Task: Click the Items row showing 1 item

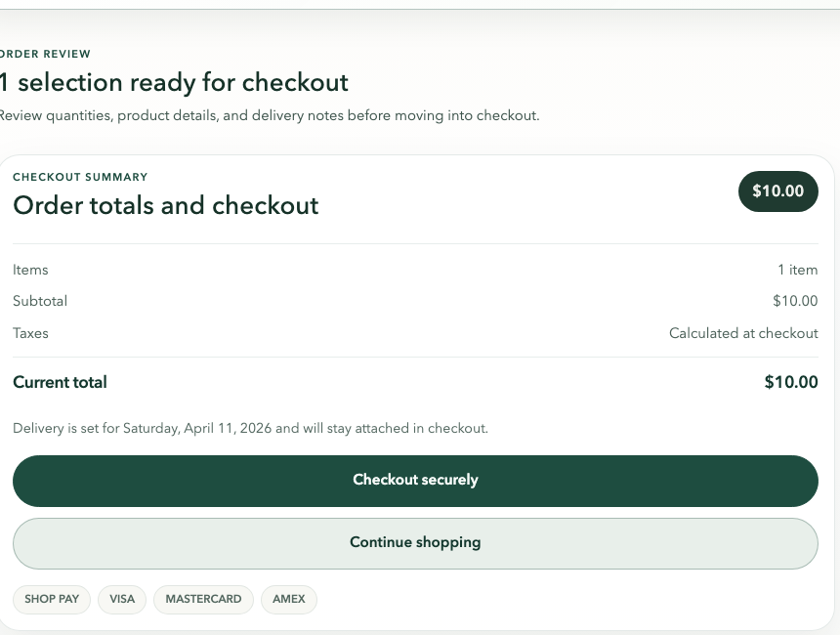Action: (799, 270)
